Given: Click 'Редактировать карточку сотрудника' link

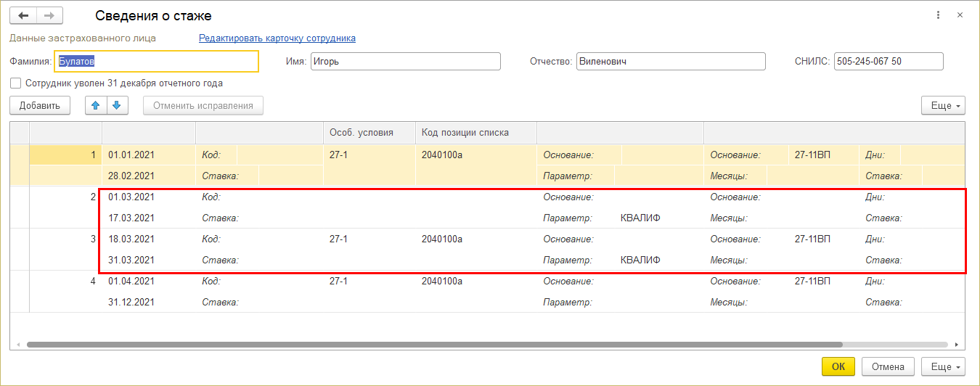Looking at the screenshot, I should [x=277, y=38].
